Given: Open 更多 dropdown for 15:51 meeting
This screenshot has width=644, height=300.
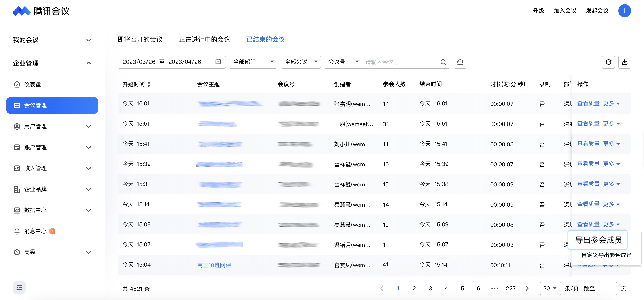Looking at the screenshot, I should click(x=611, y=124).
